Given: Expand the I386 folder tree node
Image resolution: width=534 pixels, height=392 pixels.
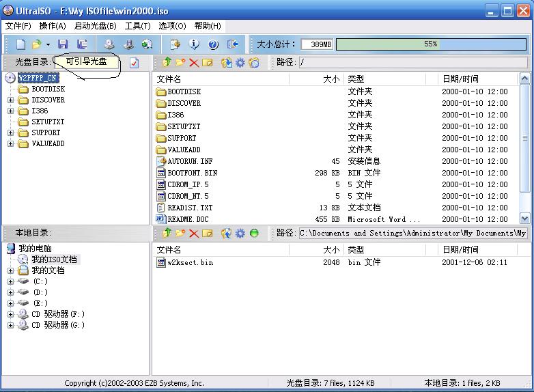Looking at the screenshot, I should pyautogui.click(x=10, y=111).
